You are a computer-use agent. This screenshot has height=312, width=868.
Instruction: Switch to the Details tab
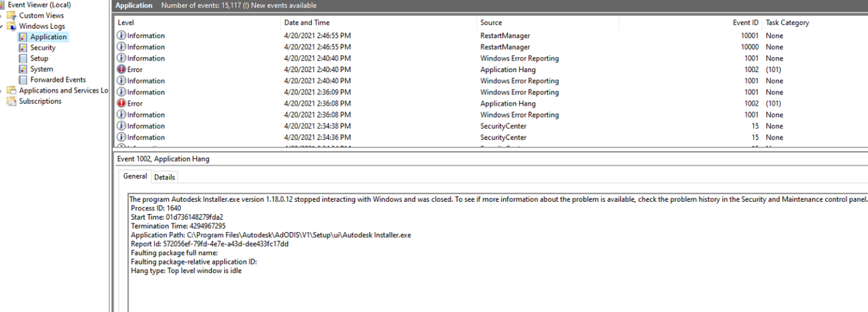(164, 177)
